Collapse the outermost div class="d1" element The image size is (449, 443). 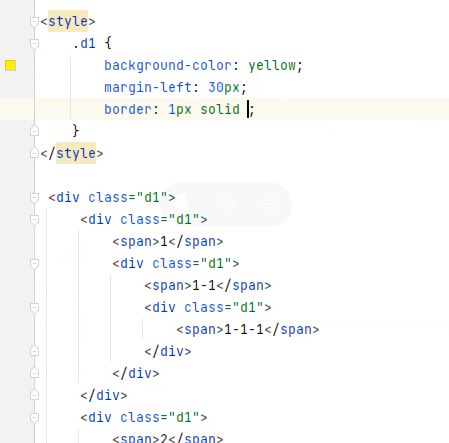click(x=34, y=198)
